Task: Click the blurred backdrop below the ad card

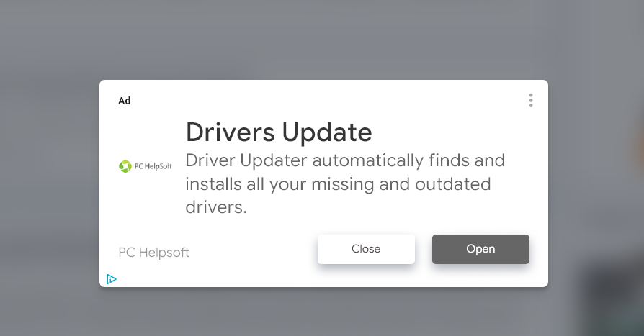Action: 323,312
